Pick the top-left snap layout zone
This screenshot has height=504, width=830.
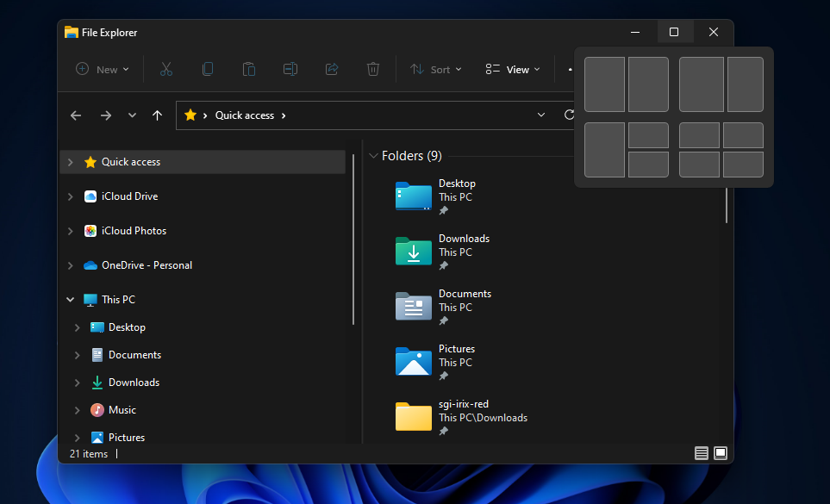click(x=604, y=84)
